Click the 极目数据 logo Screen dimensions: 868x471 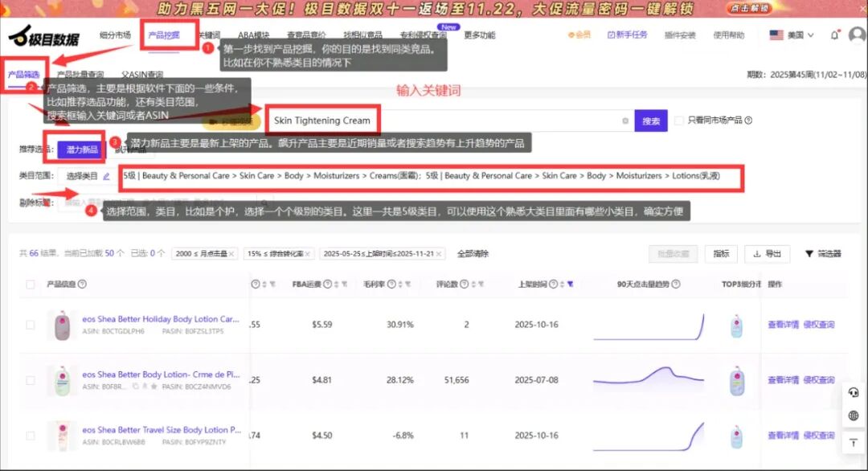tap(44, 37)
